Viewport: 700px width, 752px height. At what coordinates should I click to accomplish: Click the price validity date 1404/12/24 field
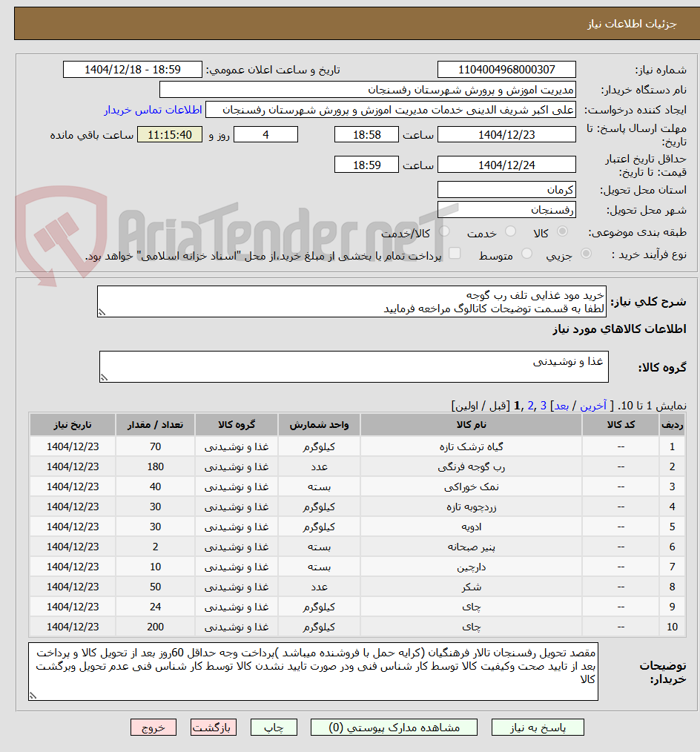506,165
